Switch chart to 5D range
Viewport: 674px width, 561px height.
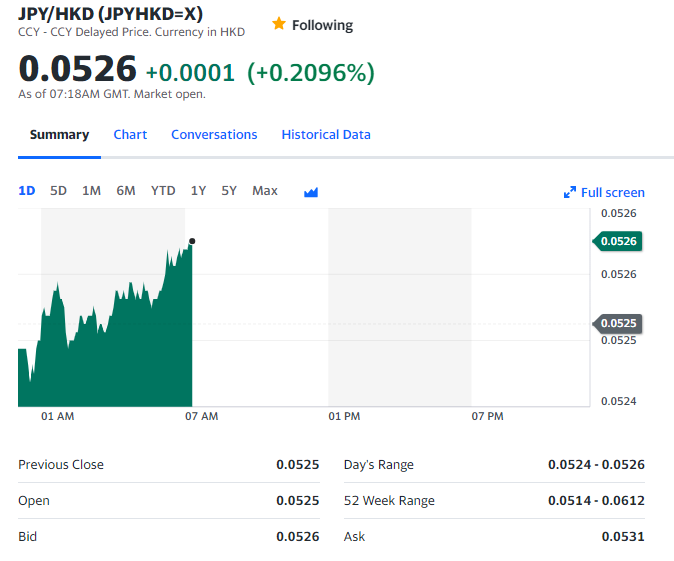(59, 191)
